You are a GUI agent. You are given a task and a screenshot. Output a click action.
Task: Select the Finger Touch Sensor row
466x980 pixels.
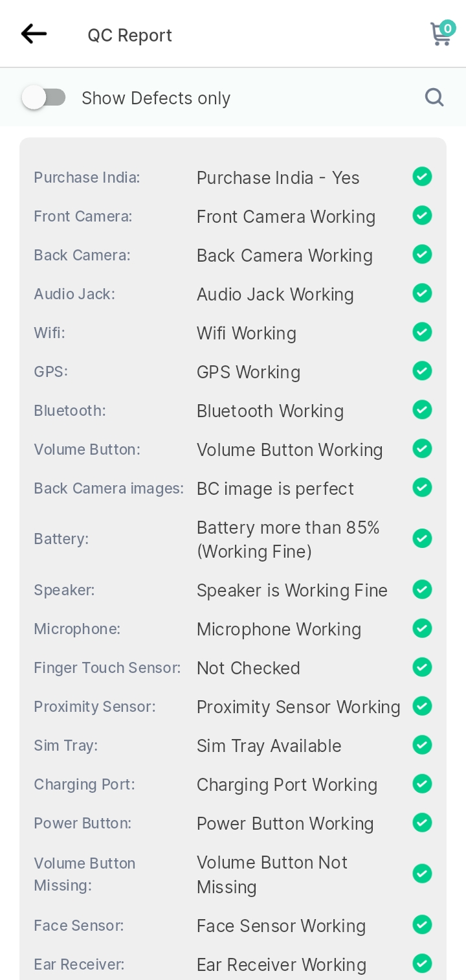tap(233, 668)
